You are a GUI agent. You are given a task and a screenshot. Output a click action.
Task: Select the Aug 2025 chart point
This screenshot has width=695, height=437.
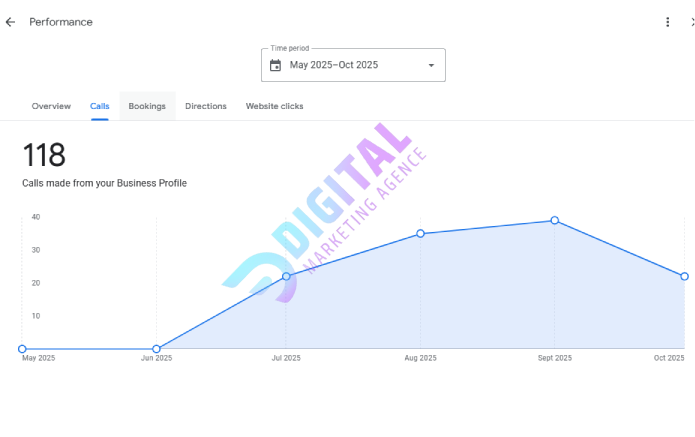pyautogui.click(x=420, y=233)
